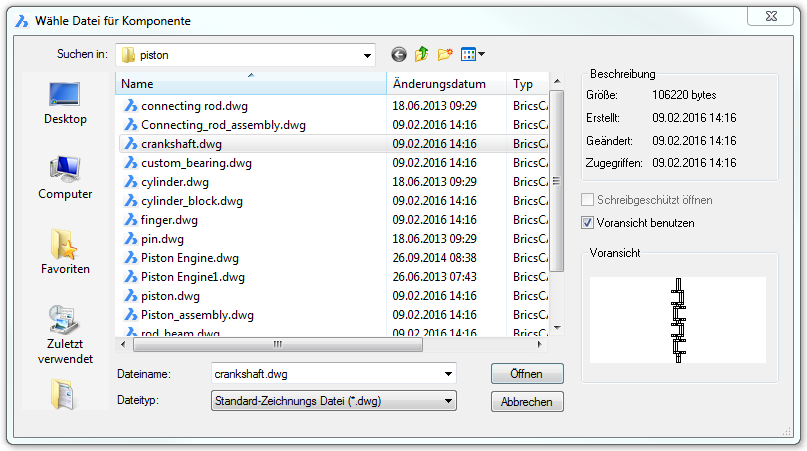Click the crankshaft preview thumbnail

coord(678,320)
